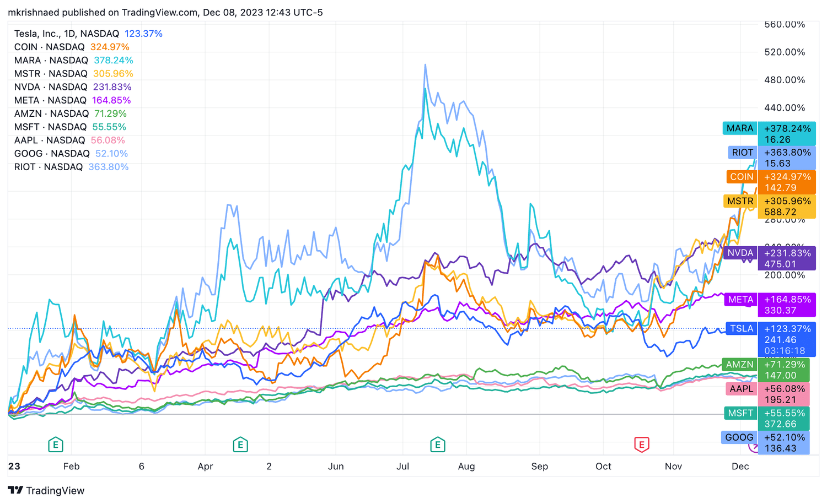
Task: Select the yellow MSTR tag on price scale
Action: tap(740, 201)
